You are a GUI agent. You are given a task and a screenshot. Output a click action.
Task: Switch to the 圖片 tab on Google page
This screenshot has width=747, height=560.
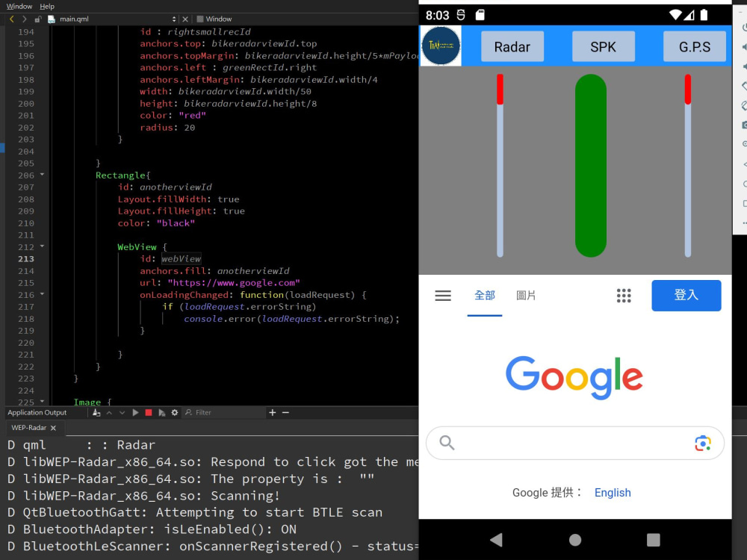(x=527, y=296)
